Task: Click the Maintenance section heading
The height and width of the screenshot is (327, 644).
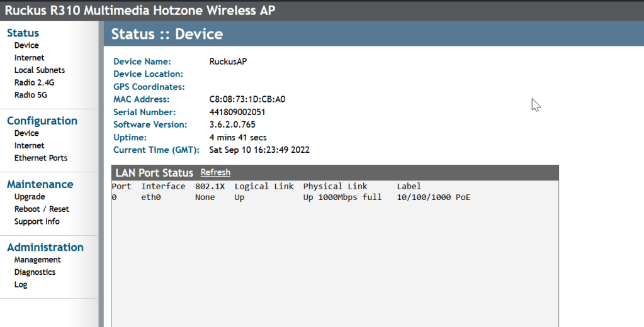Action: coord(40,184)
